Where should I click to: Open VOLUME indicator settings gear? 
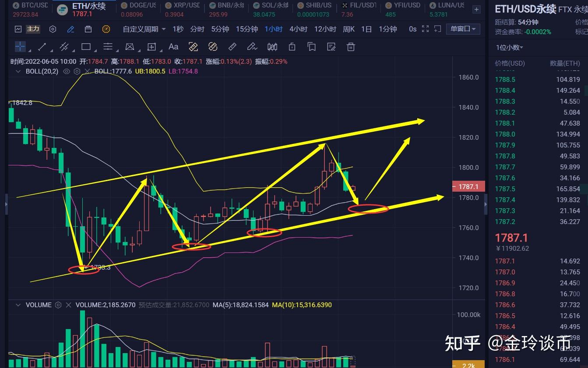[x=58, y=305]
